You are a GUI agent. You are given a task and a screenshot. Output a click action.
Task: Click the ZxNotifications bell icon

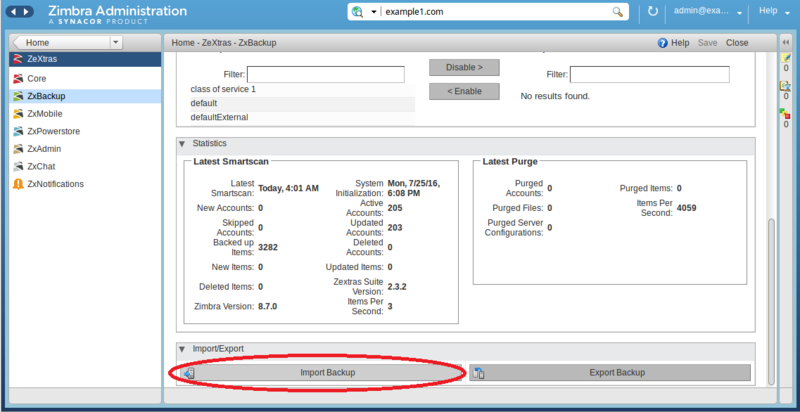[x=18, y=184]
